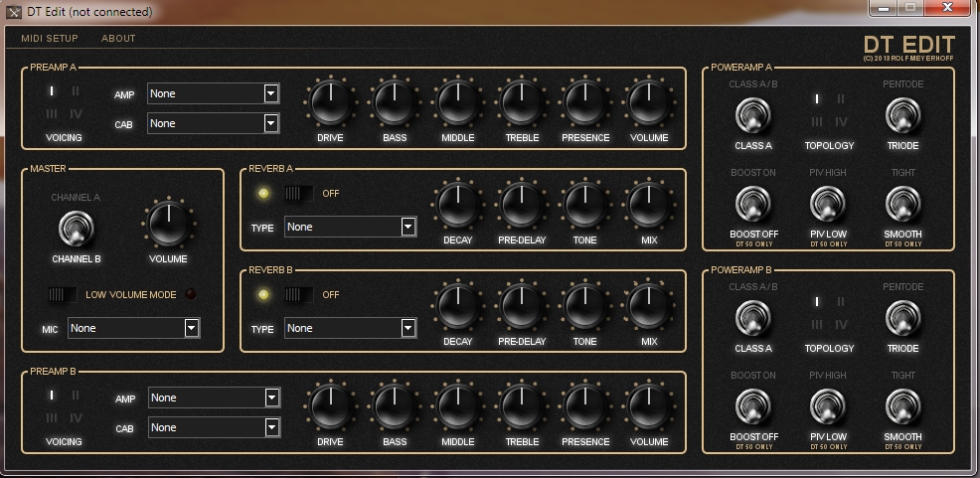The image size is (980, 478).
Task: Open the Preamp B AMP dropdown
Action: [214, 398]
